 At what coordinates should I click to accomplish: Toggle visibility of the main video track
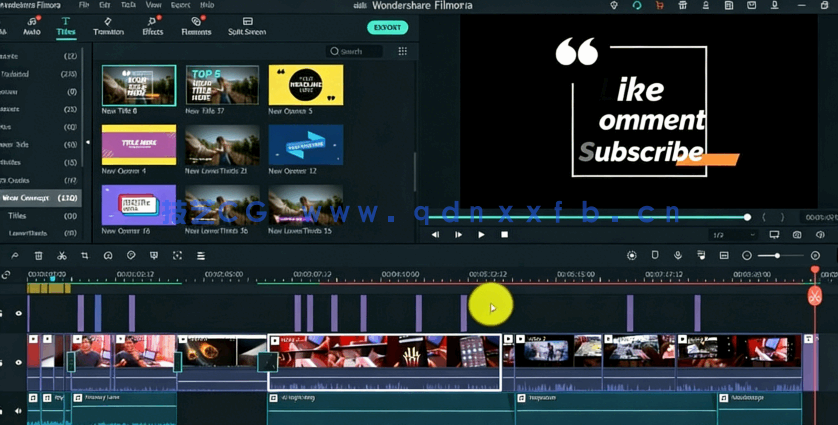tap(18, 362)
